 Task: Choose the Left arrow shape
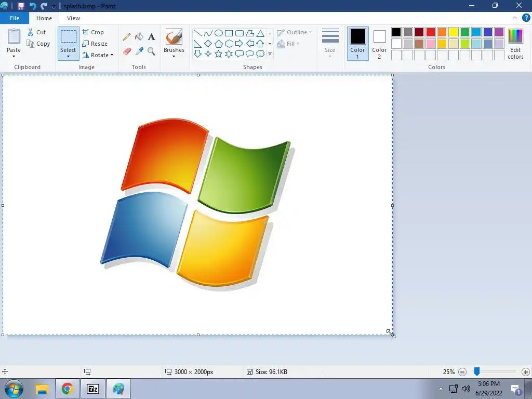pos(250,44)
